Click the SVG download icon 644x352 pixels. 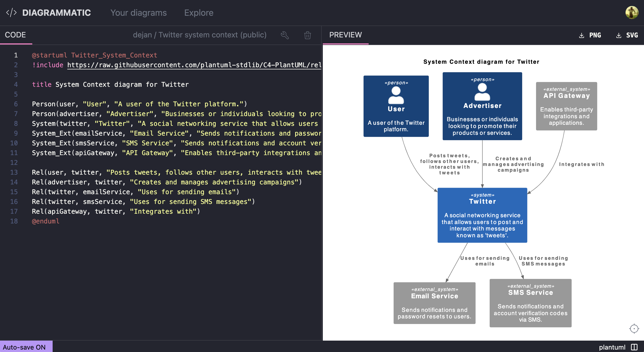point(619,36)
